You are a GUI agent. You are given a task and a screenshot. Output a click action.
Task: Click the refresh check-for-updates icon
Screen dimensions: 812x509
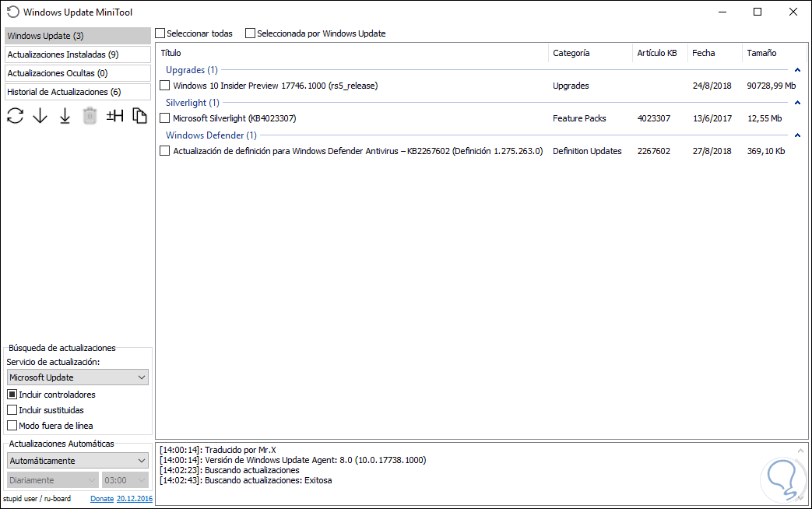pos(15,115)
